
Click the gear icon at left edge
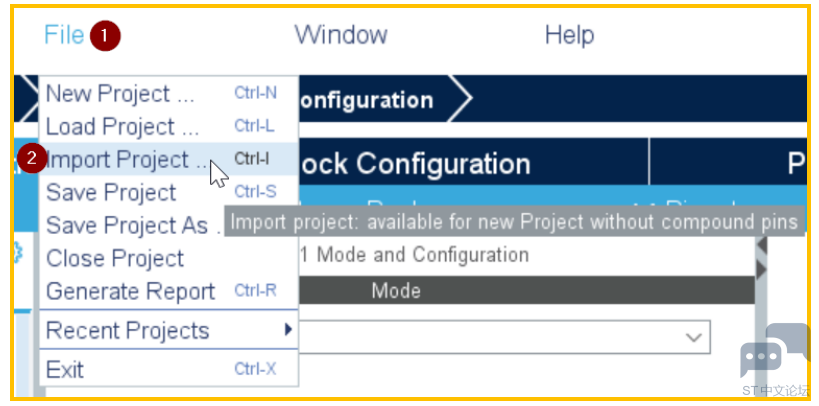18,254
